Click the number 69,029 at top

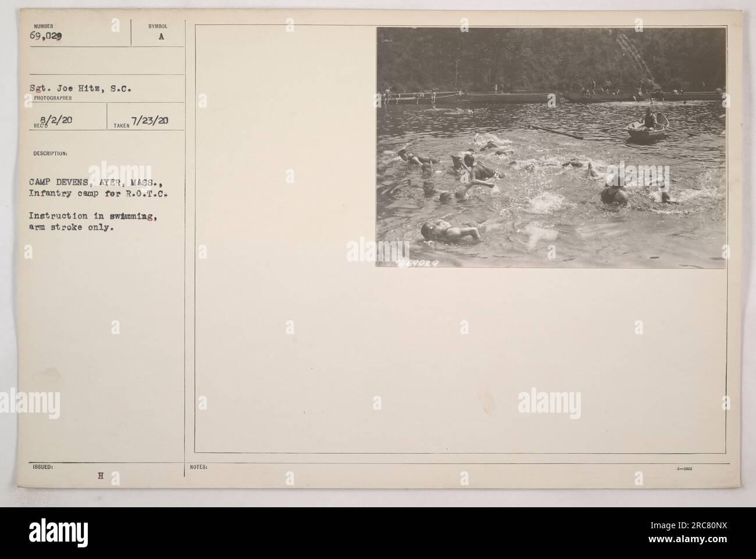click(45, 35)
